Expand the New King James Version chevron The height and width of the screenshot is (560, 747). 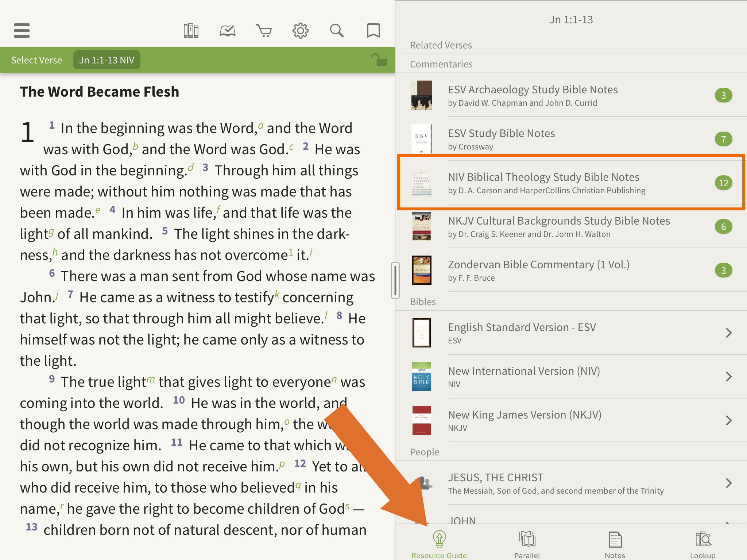point(728,420)
